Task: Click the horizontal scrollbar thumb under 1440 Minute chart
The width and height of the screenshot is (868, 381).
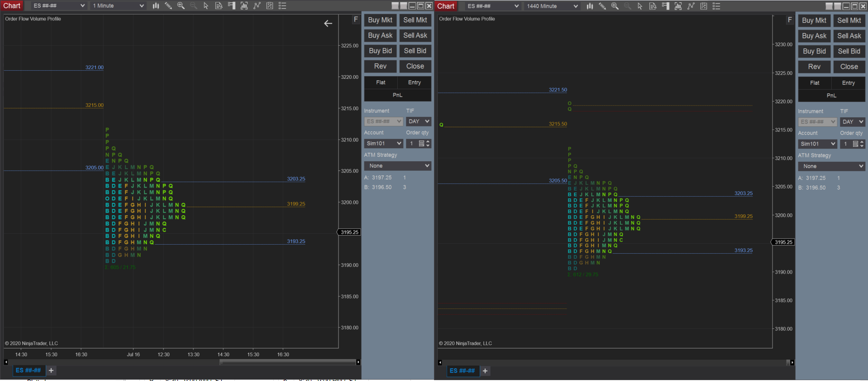Action: tap(788, 362)
